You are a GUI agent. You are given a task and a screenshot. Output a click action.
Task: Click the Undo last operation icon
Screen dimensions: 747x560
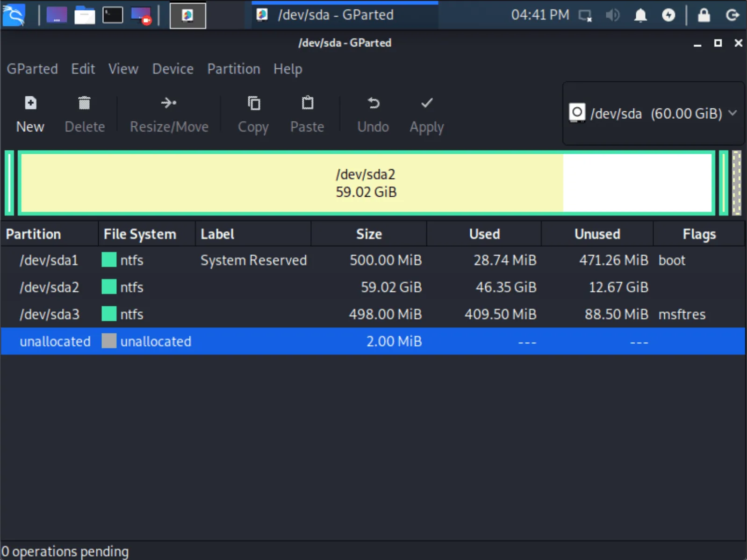coord(373,103)
